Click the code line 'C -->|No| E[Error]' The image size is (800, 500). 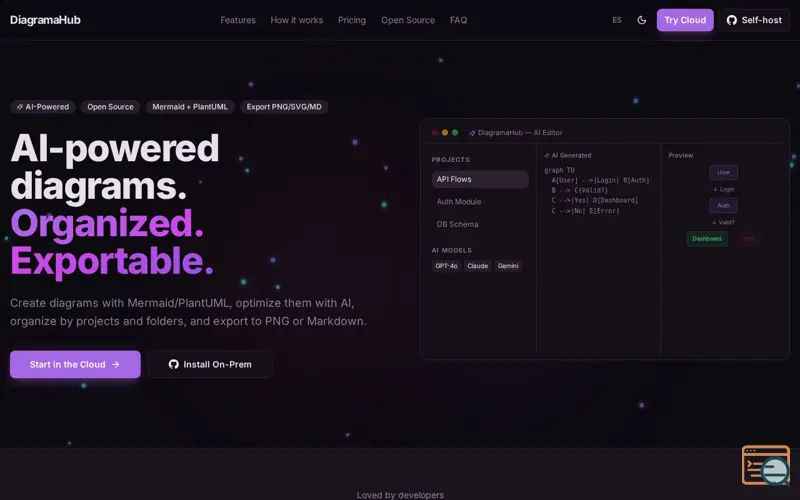(585, 211)
